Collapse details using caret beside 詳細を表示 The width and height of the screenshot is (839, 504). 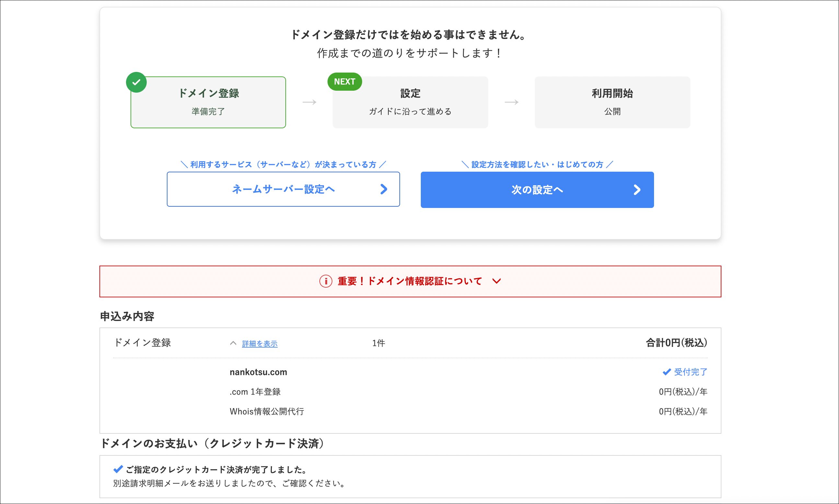(233, 343)
